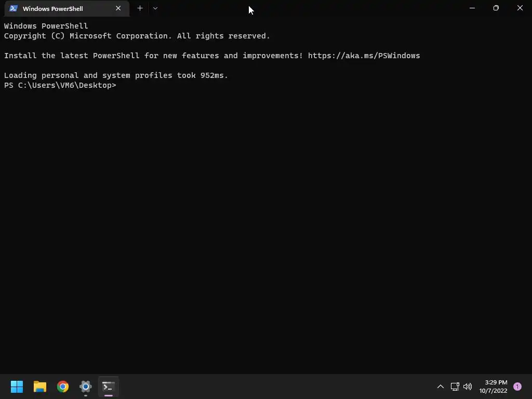Open the https://aka.ms/PSWindows link
The width and height of the screenshot is (532, 399).
pos(364,56)
